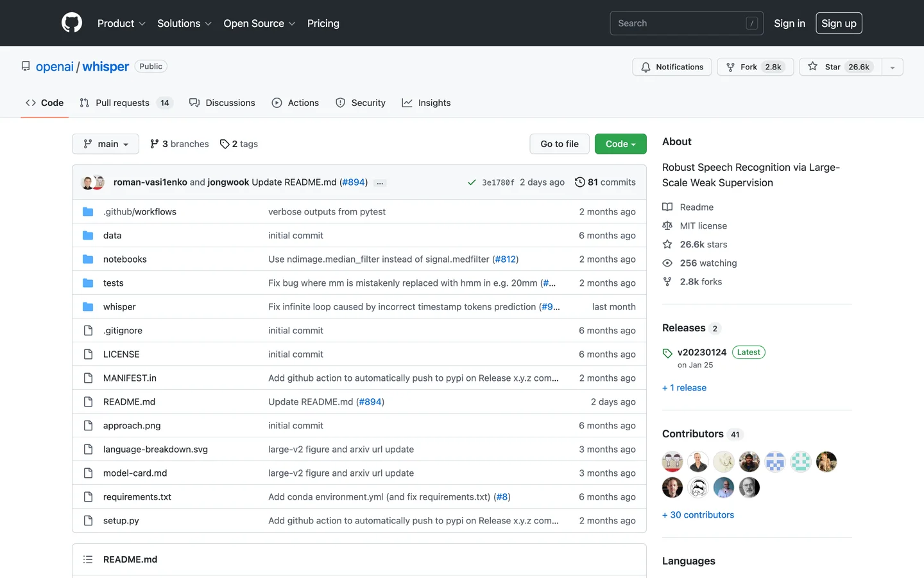Open the .github/workflows folder
This screenshot has height=578, width=924.
[140, 211]
